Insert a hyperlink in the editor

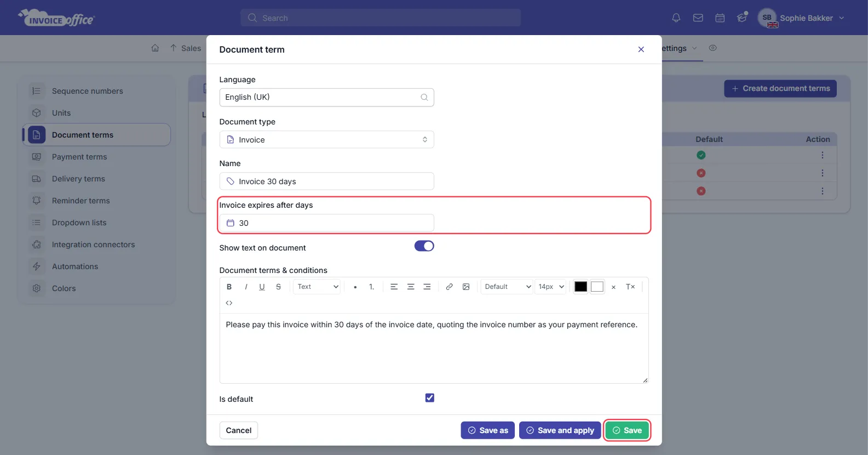tap(449, 287)
